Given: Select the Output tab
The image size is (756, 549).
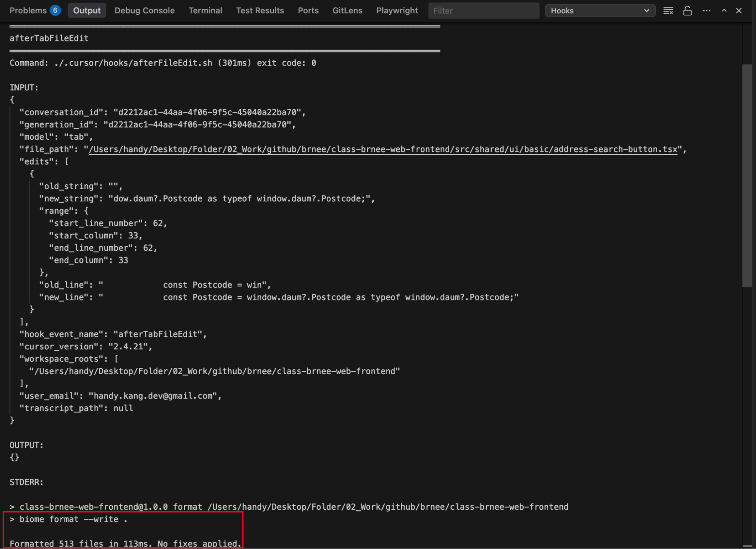Looking at the screenshot, I should click(87, 11).
